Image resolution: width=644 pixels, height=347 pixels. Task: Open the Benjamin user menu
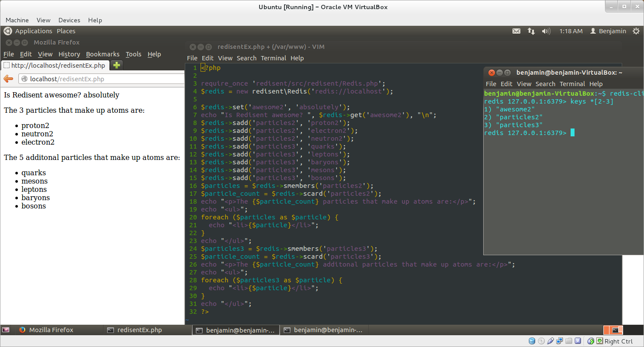[608, 31]
